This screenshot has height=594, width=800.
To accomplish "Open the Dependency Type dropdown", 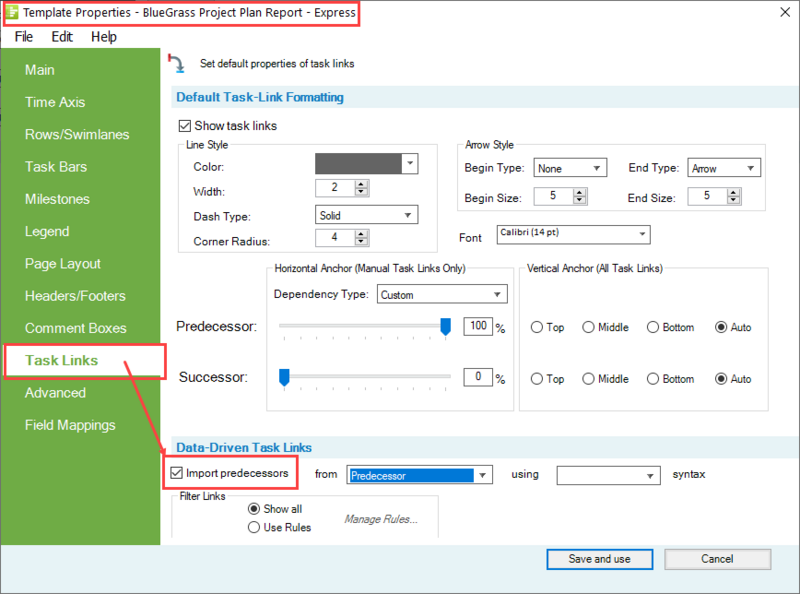I will [x=442, y=294].
